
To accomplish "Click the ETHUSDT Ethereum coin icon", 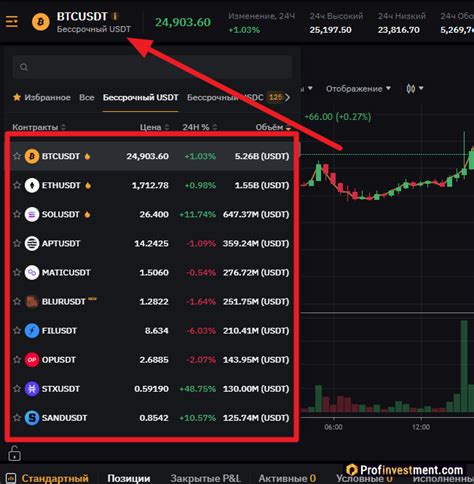I will [x=32, y=185].
